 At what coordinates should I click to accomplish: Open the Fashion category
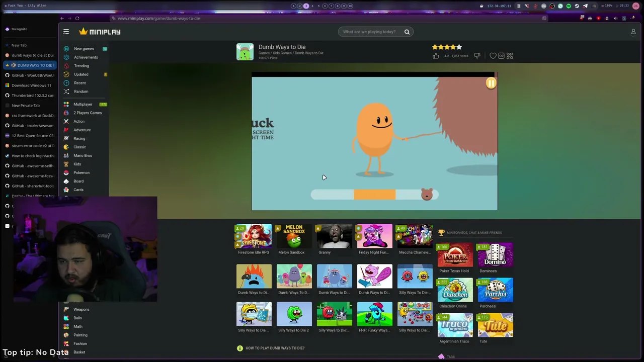(x=80, y=343)
